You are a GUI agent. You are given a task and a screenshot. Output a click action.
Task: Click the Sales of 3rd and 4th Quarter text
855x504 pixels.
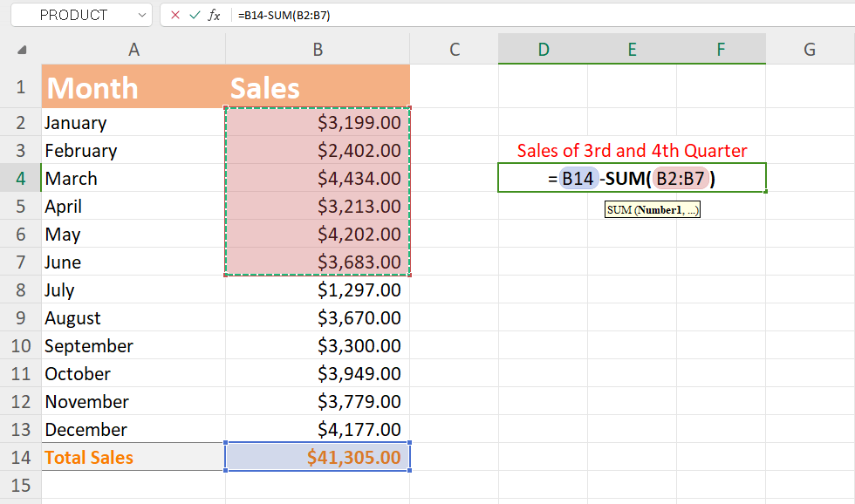(x=632, y=150)
